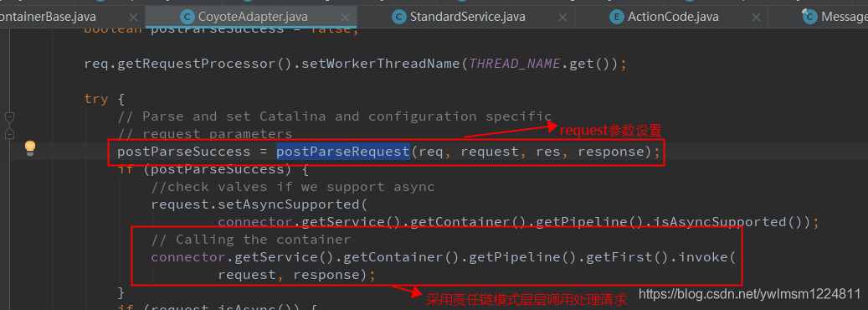Open the yellow lightbulb quick-fix in gutter

coord(30,147)
